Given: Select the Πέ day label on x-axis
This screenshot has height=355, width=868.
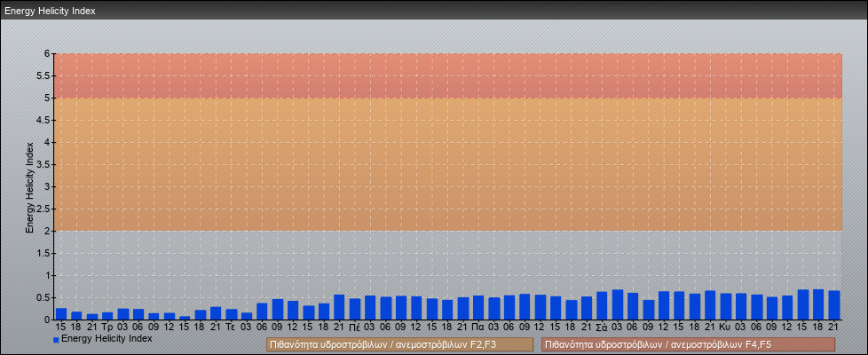Looking at the screenshot, I should (355, 327).
